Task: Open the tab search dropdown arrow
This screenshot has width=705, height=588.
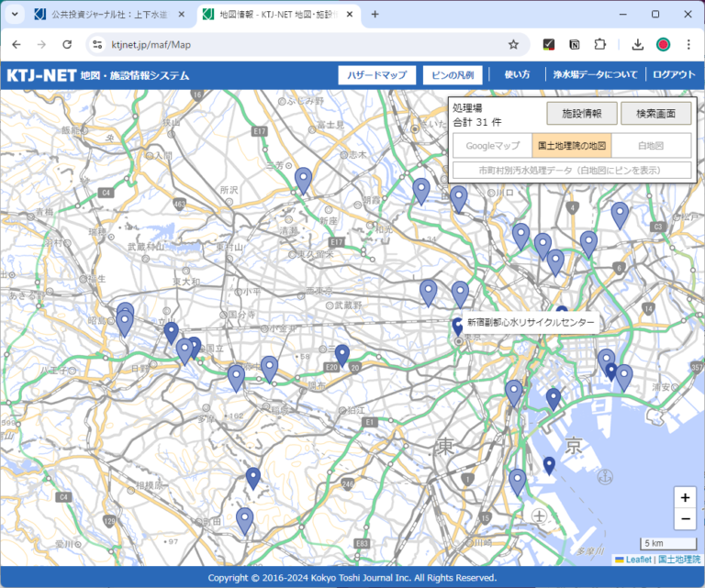Action: tap(15, 14)
